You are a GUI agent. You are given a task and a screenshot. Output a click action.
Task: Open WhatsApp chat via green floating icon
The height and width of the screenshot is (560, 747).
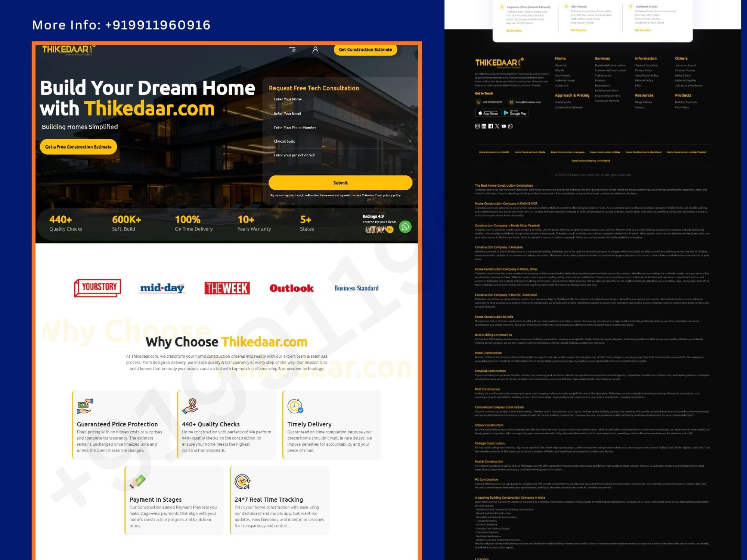click(x=406, y=226)
